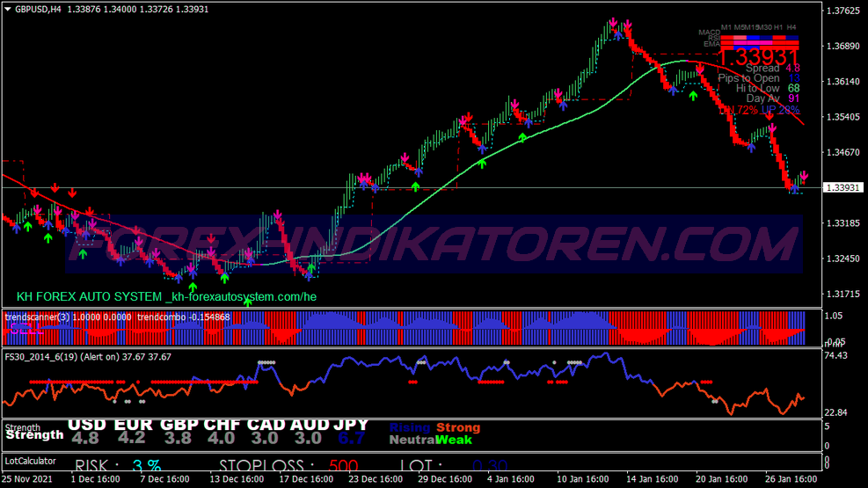Click the green up arrow under KH FOREX text
Viewport: 868px width, 488px height.
[247, 302]
